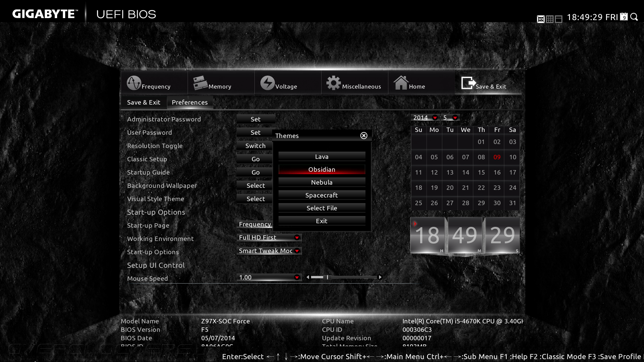Click the Working Environment label
The width and height of the screenshot is (644, 362).
point(161,239)
